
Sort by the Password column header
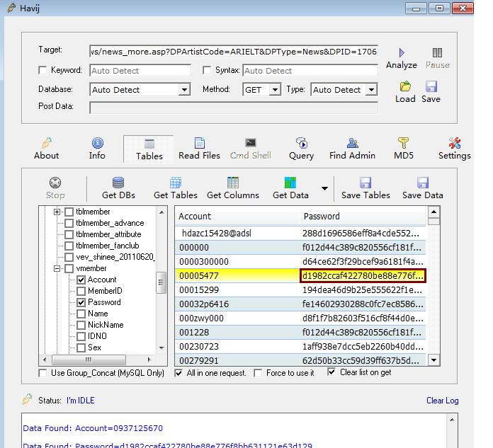(x=362, y=217)
